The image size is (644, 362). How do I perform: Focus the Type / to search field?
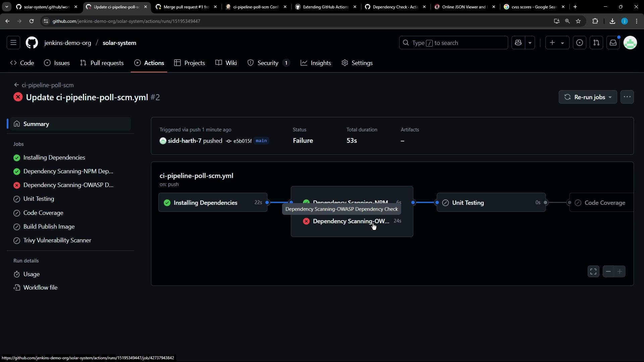click(453, 43)
